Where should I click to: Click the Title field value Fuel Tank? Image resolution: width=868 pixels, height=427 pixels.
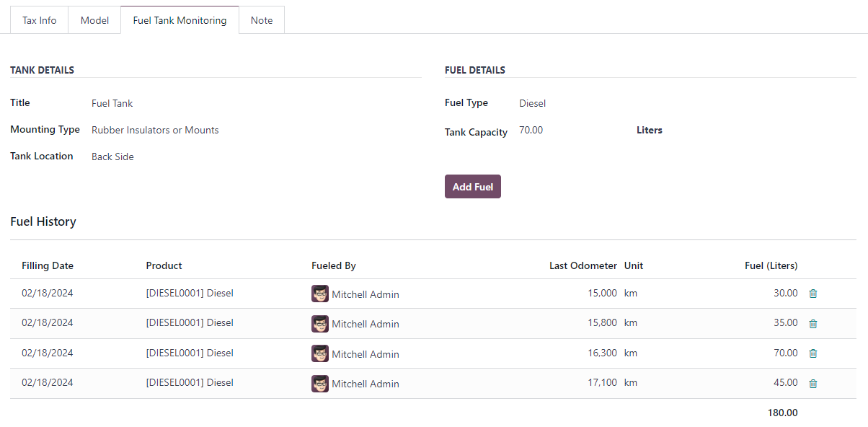pyautogui.click(x=112, y=103)
